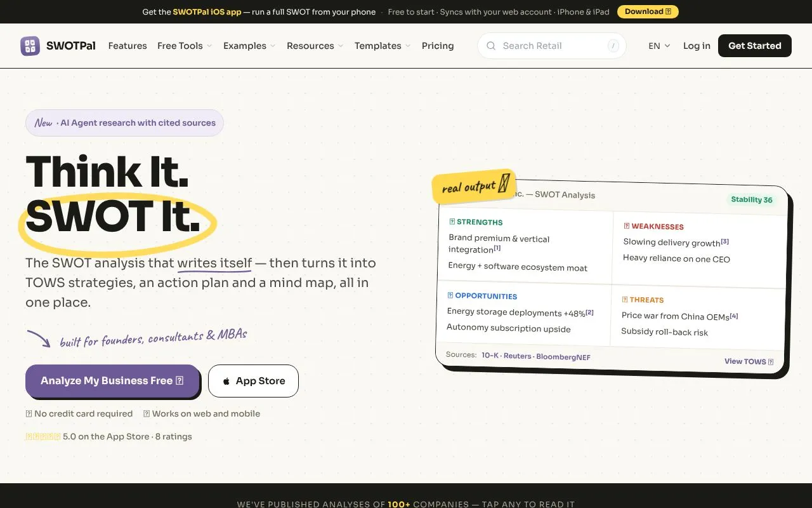Click the search magnifier icon
This screenshot has width=812, height=508.
click(491, 46)
